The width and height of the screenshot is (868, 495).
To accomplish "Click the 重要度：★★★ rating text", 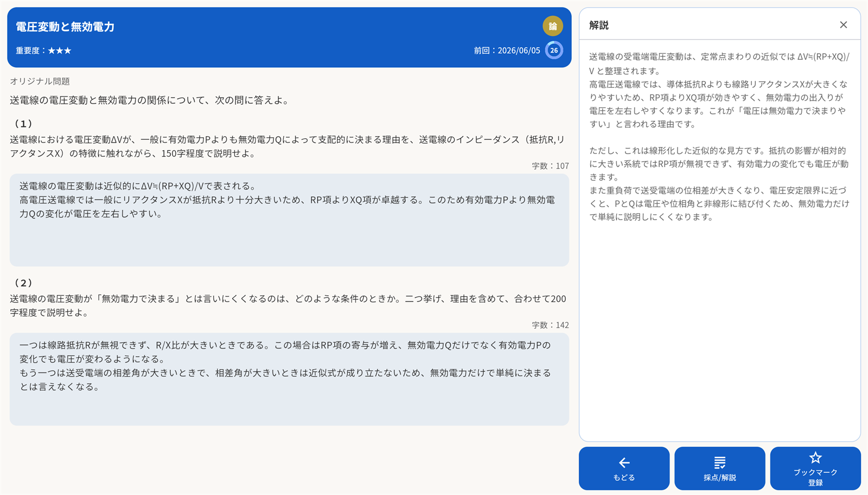I will pos(43,50).
